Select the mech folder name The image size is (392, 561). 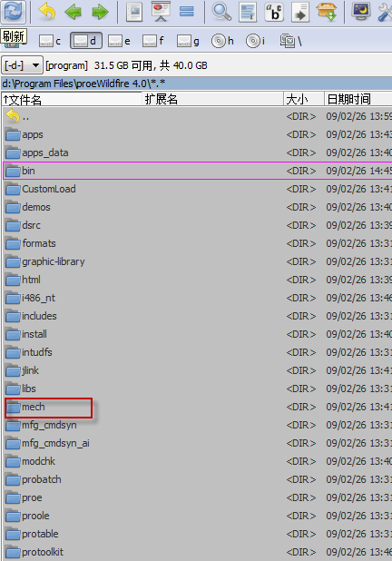[34, 408]
